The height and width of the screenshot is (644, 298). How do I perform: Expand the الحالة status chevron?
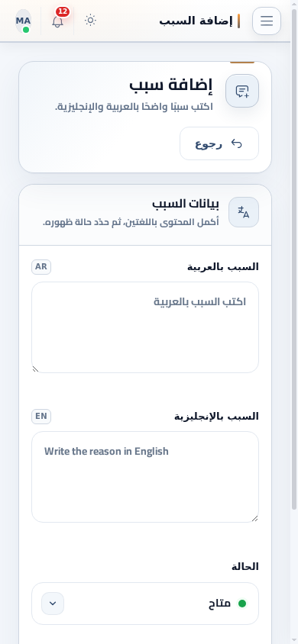[53, 604]
